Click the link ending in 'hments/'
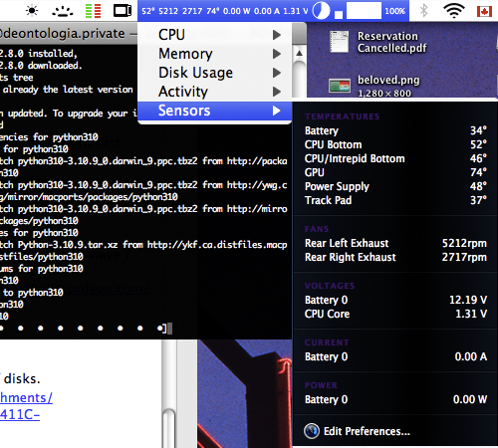Viewport: 498px width, 448px height. (x=26, y=397)
